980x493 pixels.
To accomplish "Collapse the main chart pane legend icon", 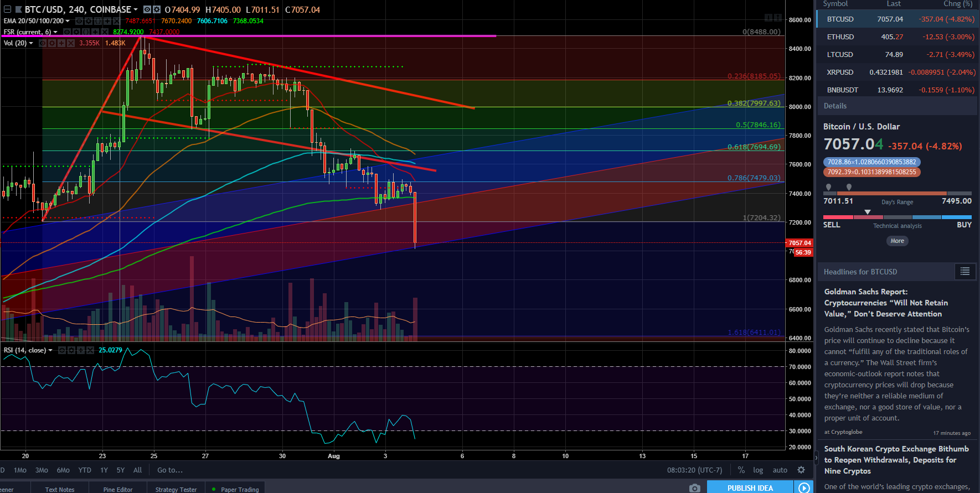I will click(7, 9).
